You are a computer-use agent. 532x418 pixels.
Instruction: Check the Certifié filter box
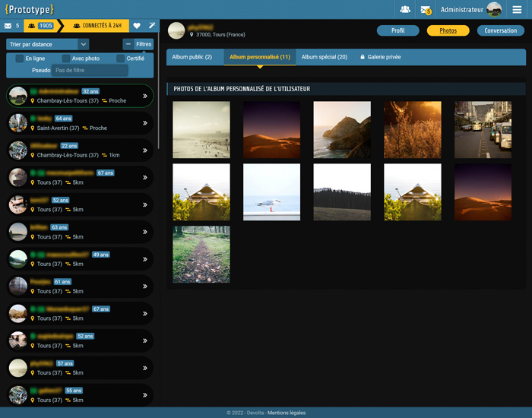tap(120, 59)
